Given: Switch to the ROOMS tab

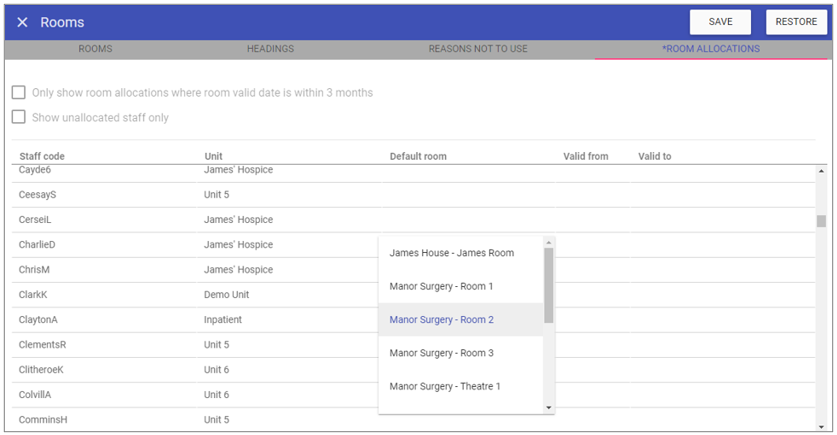Looking at the screenshot, I should click(95, 49).
